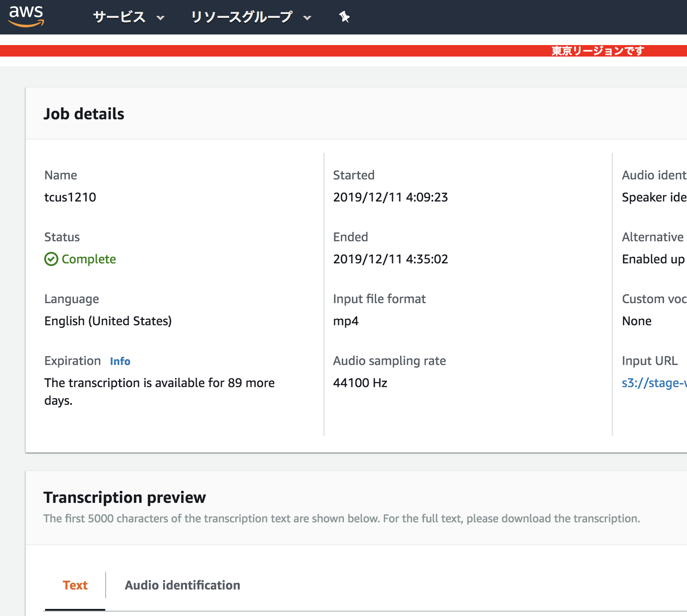This screenshot has height=616, width=687.
Task: Click the AWS logo home icon
Action: click(27, 17)
